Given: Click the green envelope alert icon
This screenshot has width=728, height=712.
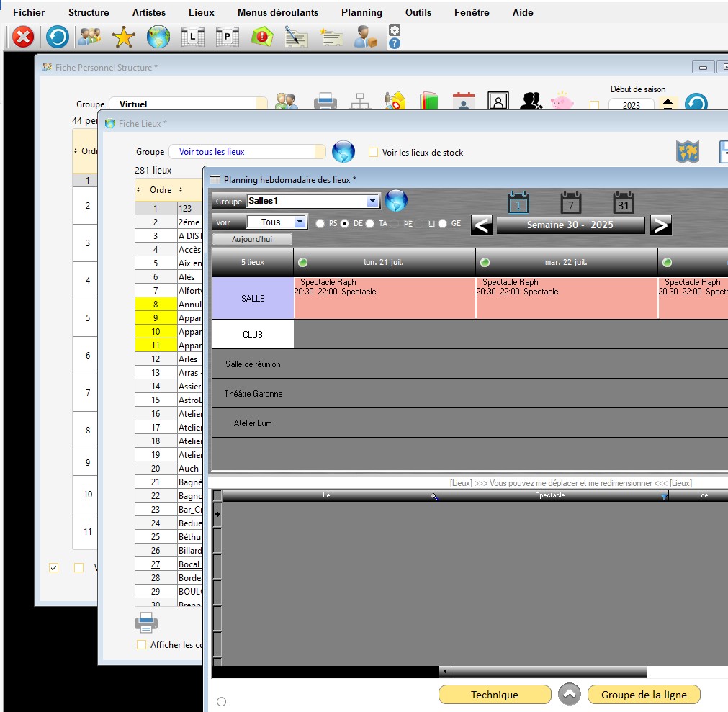Looking at the screenshot, I should pos(261,37).
